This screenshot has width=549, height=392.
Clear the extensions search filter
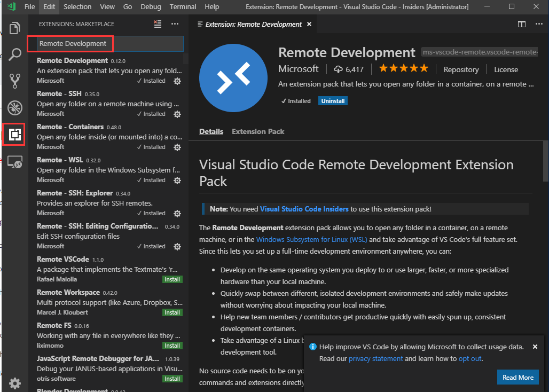pos(157,24)
